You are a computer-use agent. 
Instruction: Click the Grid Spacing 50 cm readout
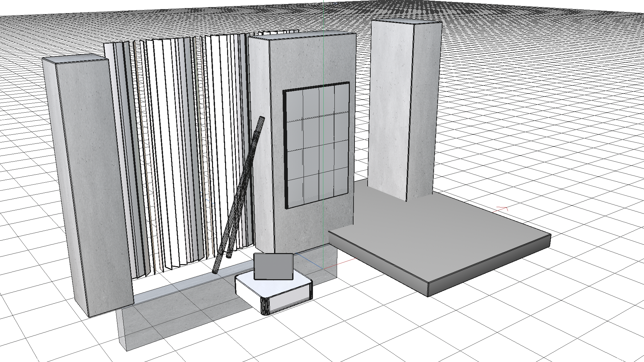(x=619, y=359)
